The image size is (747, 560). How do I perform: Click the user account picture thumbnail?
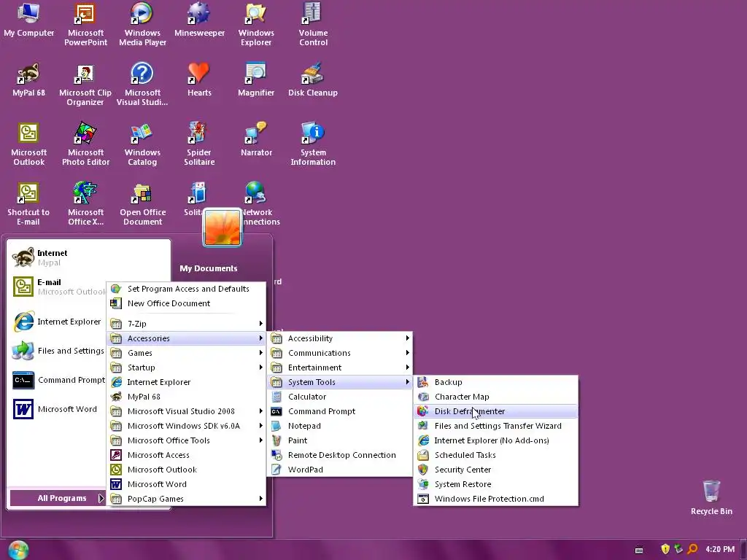point(222,227)
